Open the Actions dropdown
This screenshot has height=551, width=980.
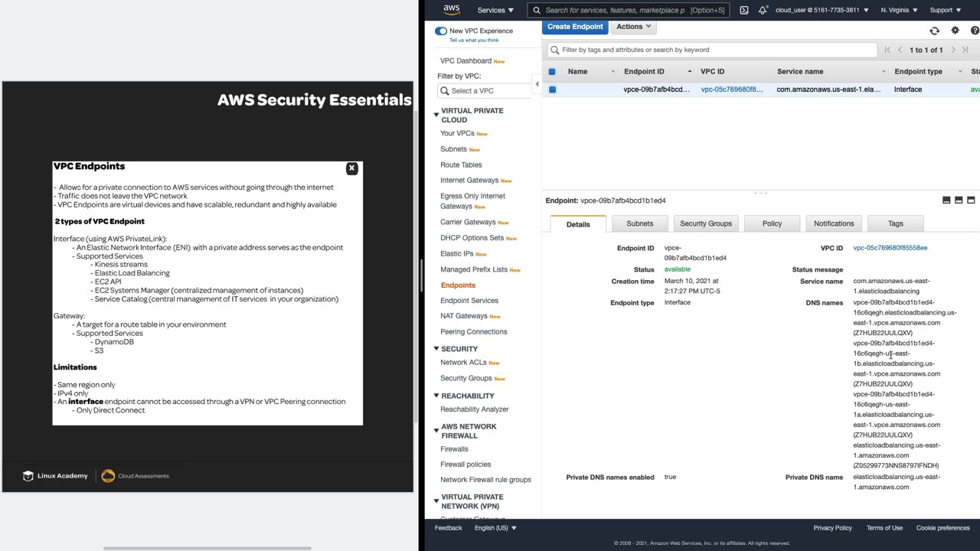633,27
